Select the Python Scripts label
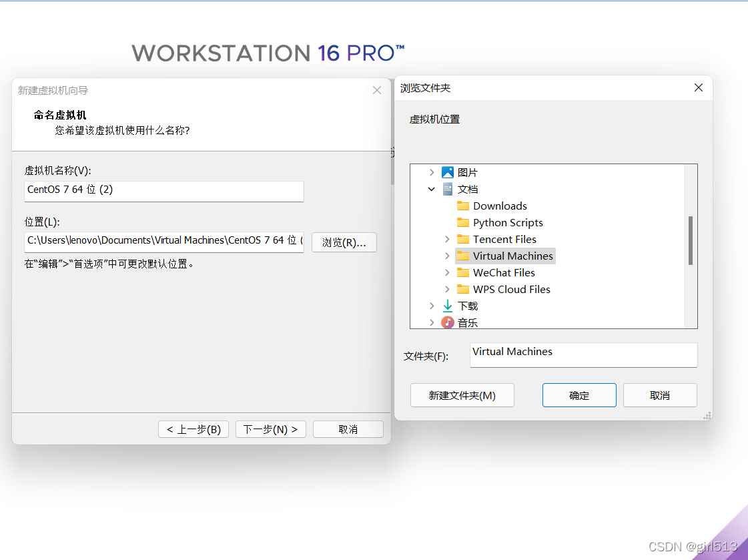The image size is (748, 560). point(508,222)
